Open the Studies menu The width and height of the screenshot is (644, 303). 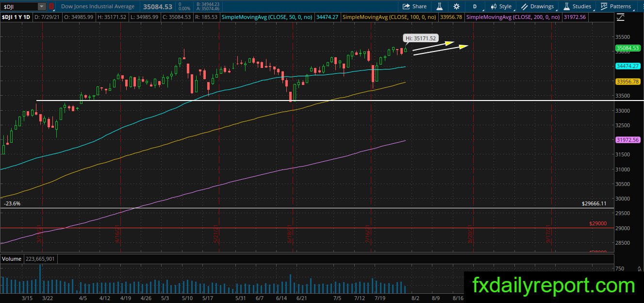click(x=577, y=6)
